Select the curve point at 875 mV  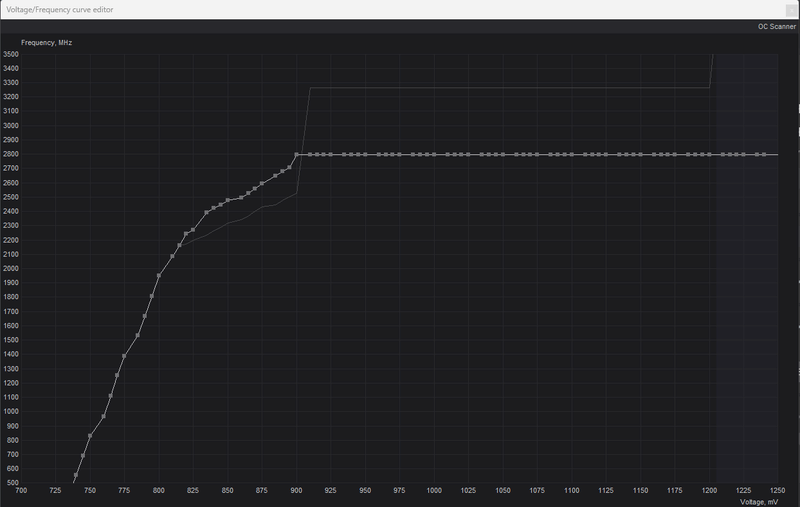tap(262, 184)
